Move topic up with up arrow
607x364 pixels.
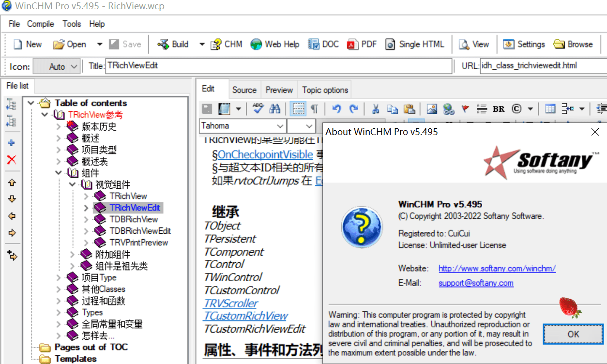click(12, 182)
